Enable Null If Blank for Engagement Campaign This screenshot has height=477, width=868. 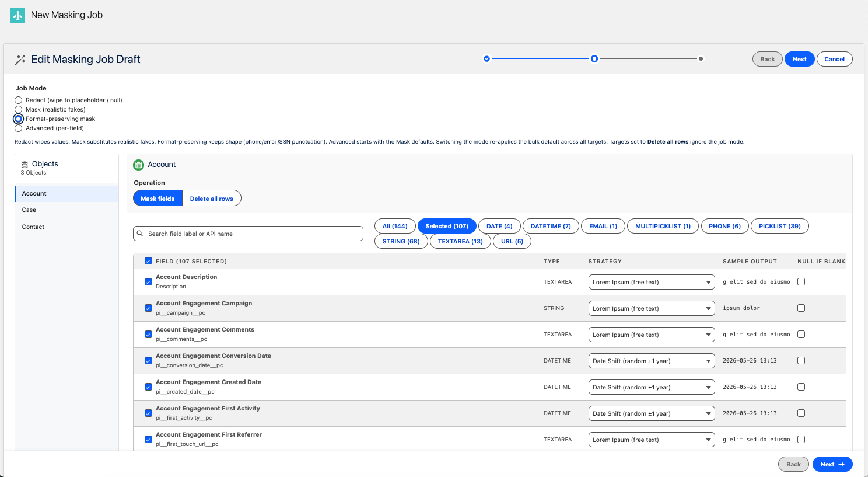801,308
